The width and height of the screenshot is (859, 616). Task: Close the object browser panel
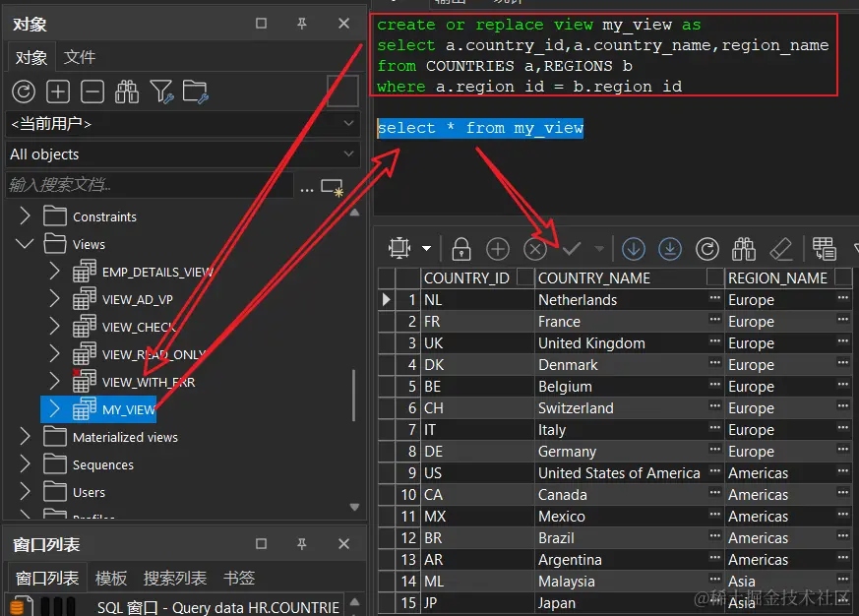pyautogui.click(x=343, y=24)
